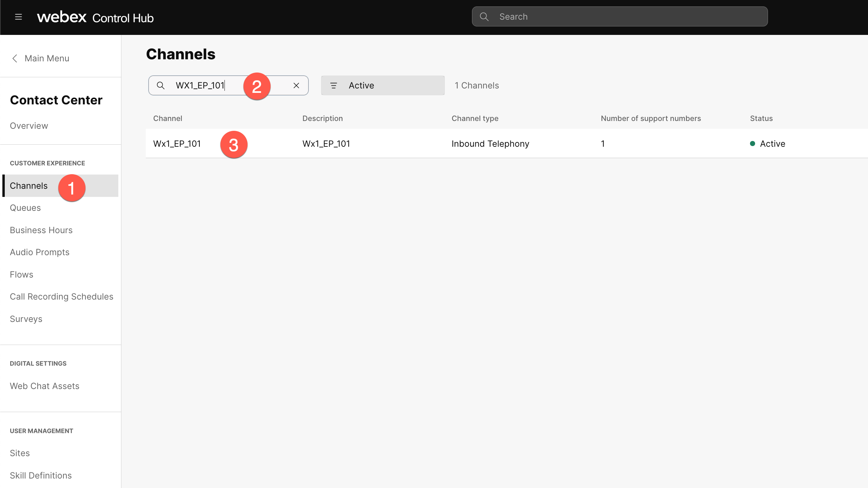
Task: Click the magnifier icon in the Channels search field
Action: click(161, 85)
